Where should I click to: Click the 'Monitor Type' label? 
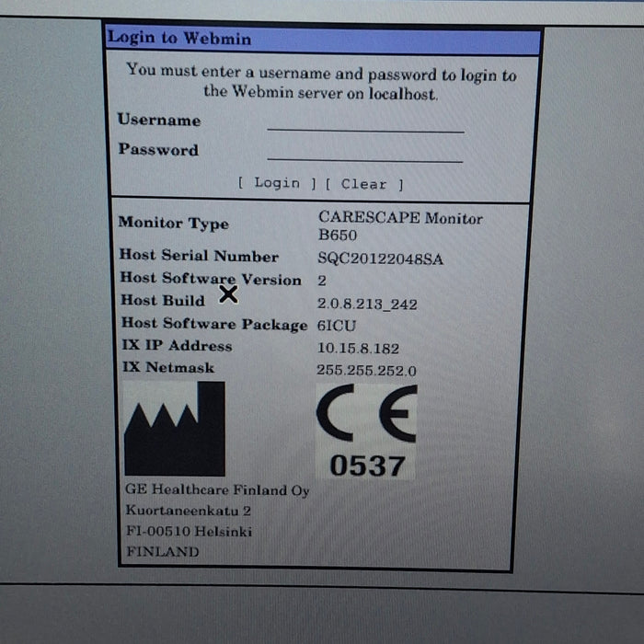coord(173,223)
